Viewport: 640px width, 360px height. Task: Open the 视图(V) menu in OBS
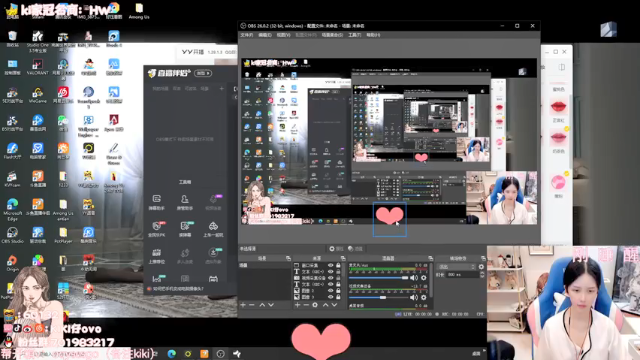283,35
